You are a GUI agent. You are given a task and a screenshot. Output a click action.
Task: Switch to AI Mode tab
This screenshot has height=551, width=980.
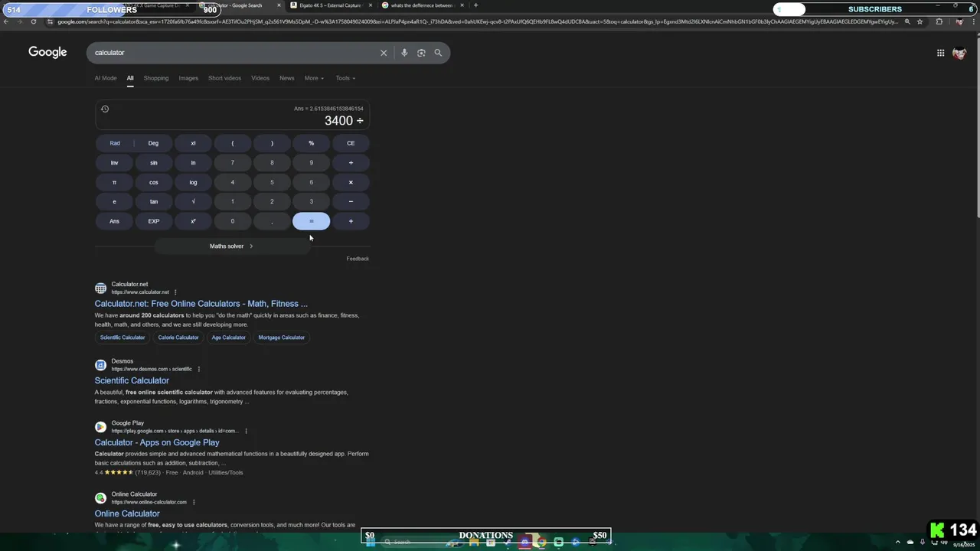tap(106, 78)
